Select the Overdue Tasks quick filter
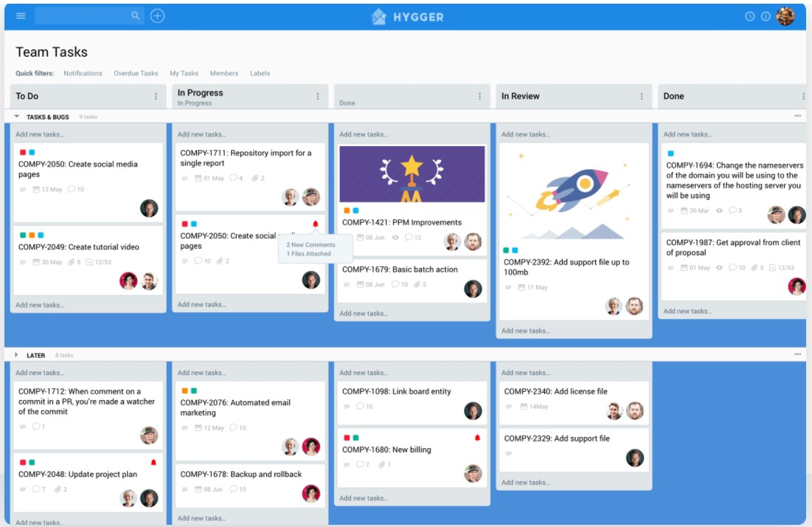The height and width of the screenshot is (527, 812). pyautogui.click(x=136, y=74)
